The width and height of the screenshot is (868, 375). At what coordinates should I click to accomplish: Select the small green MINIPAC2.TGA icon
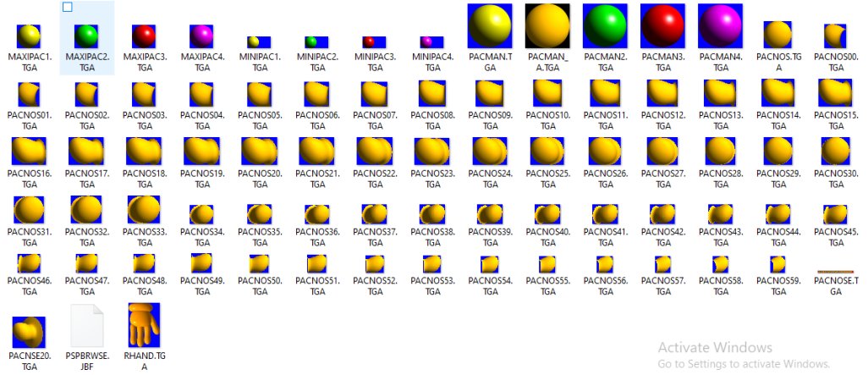coord(316,42)
